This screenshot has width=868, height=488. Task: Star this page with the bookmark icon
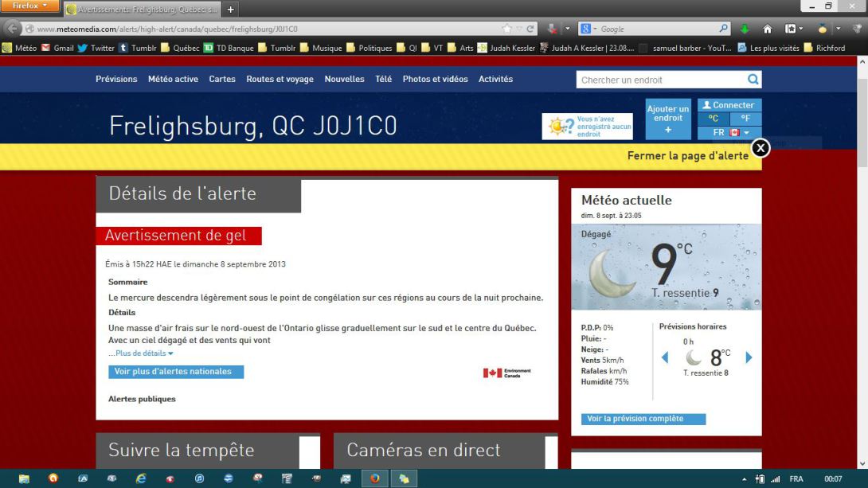click(506, 29)
